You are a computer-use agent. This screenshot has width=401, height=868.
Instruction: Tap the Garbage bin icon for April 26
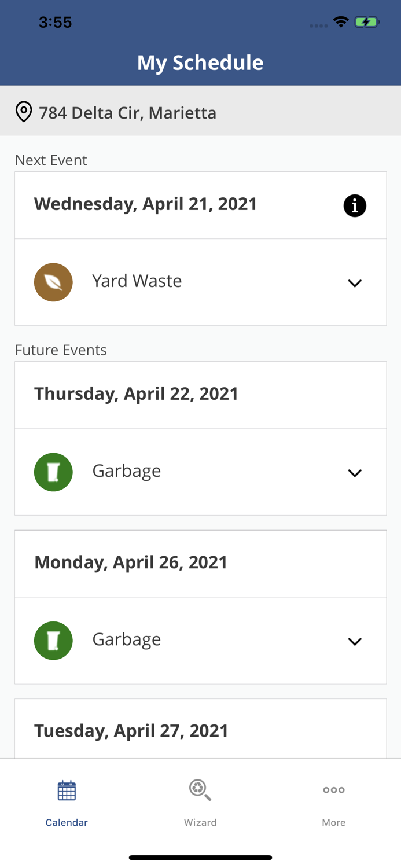tap(53, 640)
